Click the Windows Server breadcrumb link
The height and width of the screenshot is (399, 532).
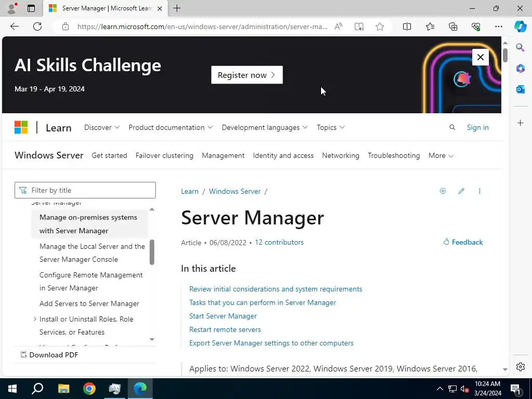coord(234,191)
